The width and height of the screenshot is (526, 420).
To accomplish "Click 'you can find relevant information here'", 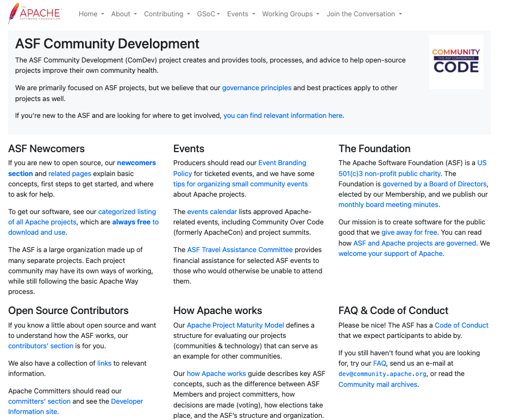I will click(283, 115).
